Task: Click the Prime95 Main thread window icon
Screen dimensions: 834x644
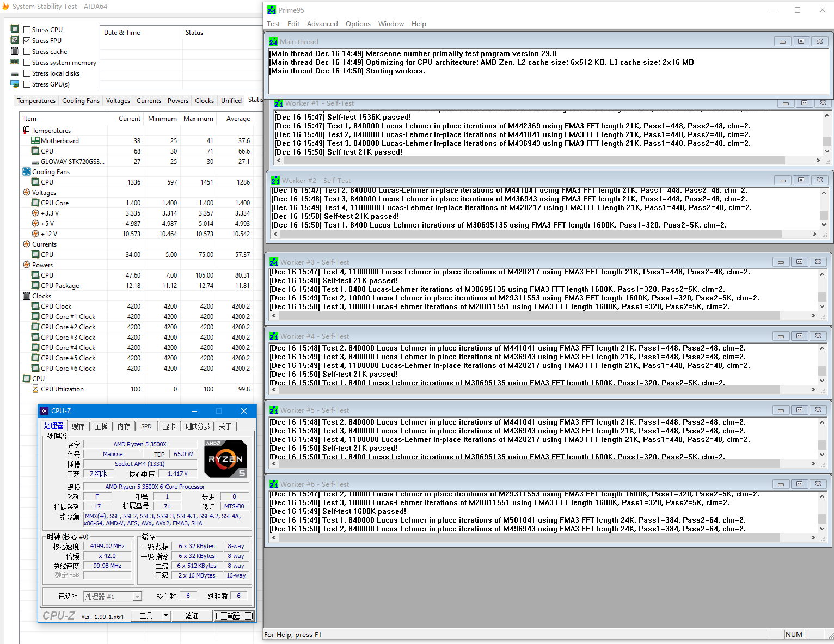Action: (273, 41)
